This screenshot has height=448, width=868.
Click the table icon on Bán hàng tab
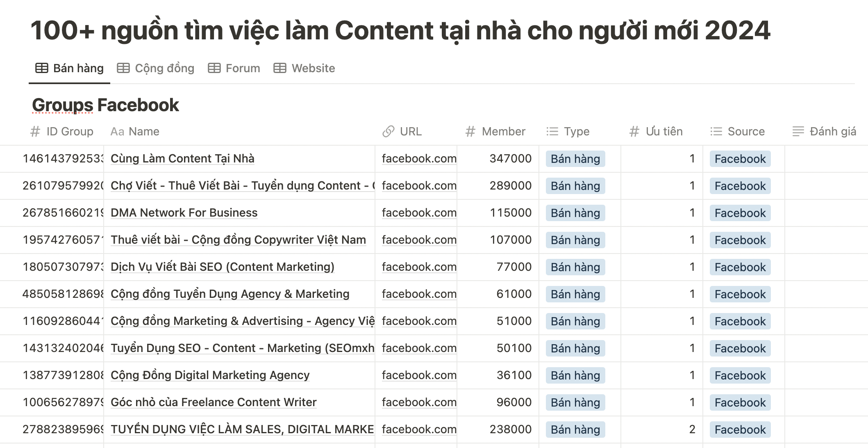[42, 68]
